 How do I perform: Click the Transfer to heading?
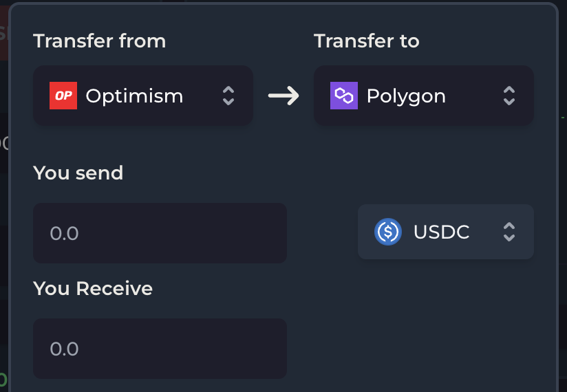click(367, 41)
